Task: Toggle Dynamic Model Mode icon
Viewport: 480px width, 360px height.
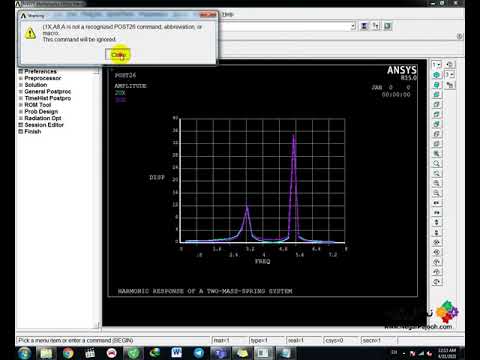Action: (450, 85)
